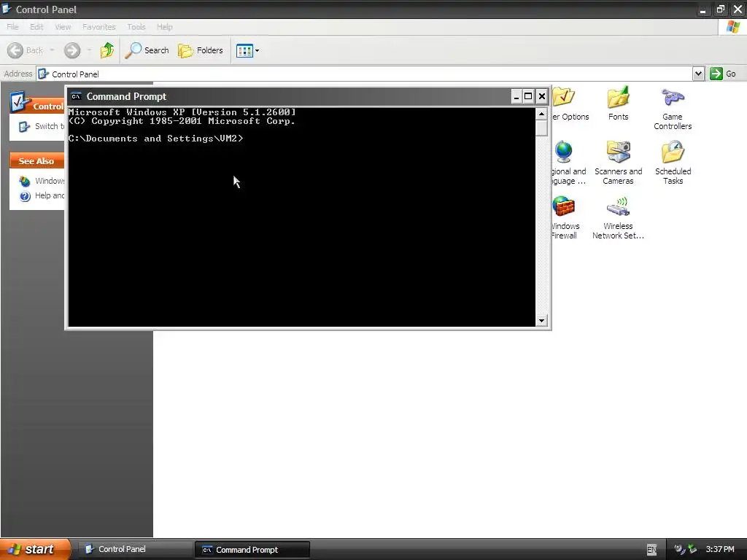Click the EN language bar indicator
The height and width of the screenshot is (560, 747).
point(651,550)
